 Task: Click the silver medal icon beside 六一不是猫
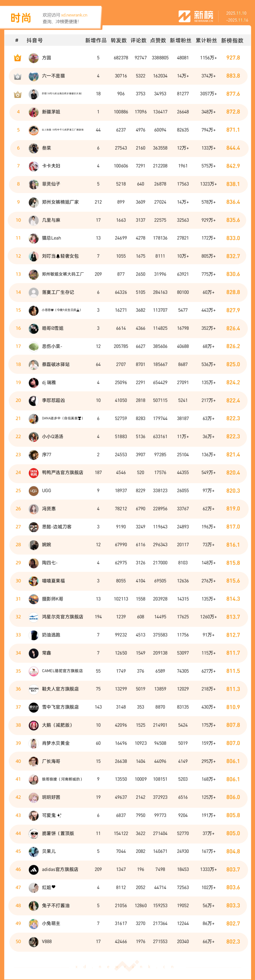coord(17,76)
